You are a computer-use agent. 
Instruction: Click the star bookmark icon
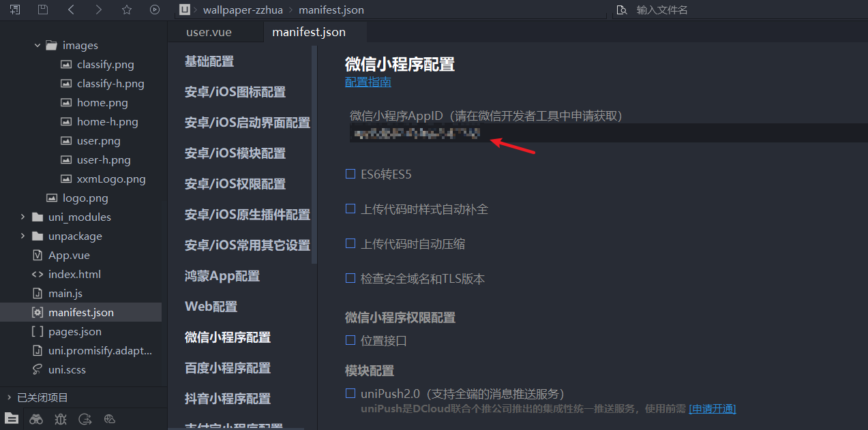coord(126,10)
